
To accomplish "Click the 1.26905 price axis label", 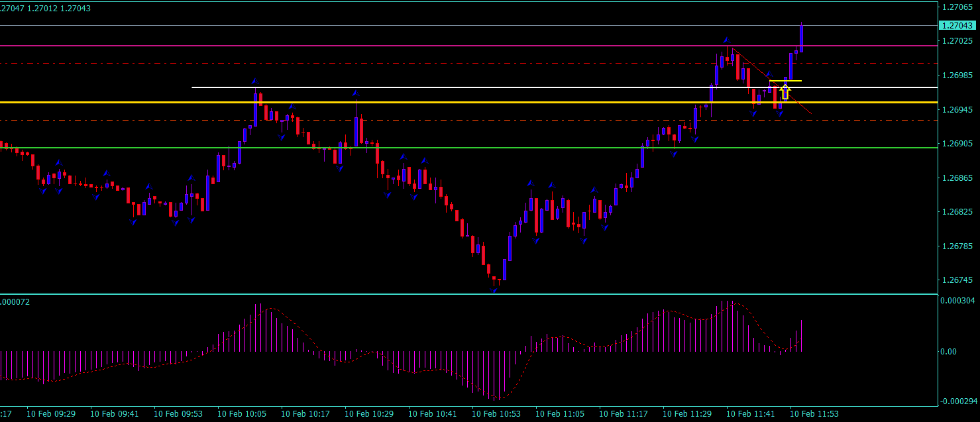I will (x=956, y=144).
